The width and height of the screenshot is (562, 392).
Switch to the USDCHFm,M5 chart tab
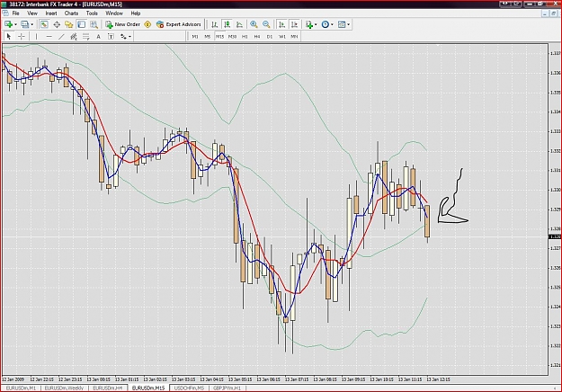[189, 388]
